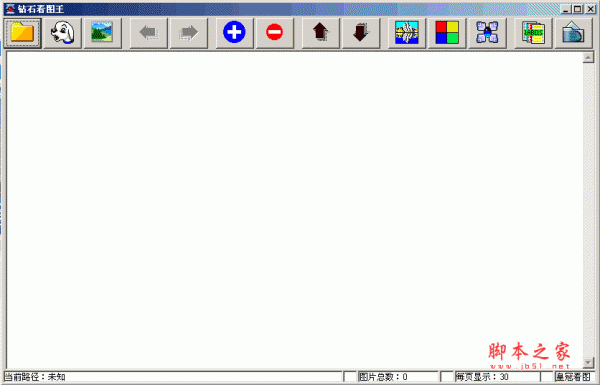Go back with the left arrow
Image resolution: width=600 pixels, height=385 pixels.
pyautogui.click(x=148, y=33)
